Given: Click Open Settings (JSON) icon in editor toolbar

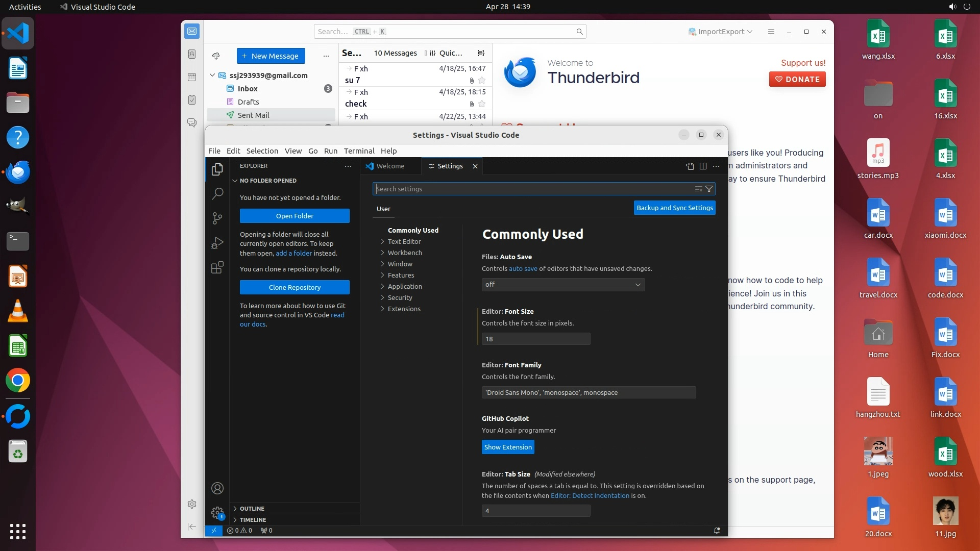Looking at the screenshot, I should coord(690,166).
